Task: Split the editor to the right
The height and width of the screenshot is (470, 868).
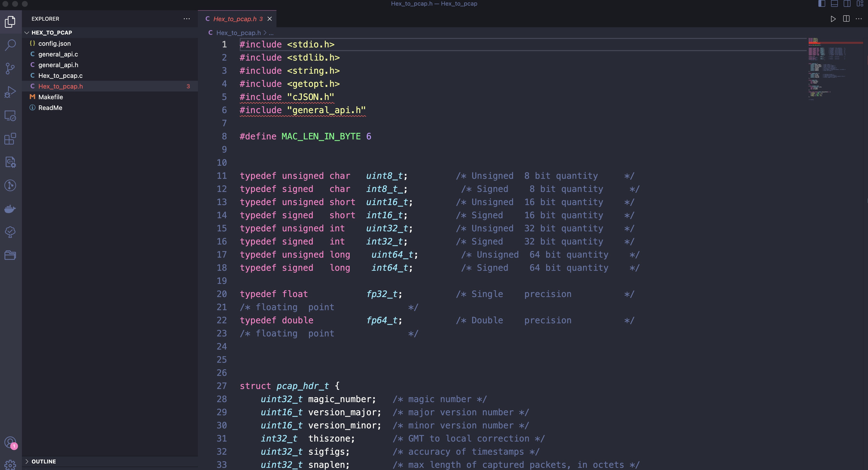Action: point(846,19)
